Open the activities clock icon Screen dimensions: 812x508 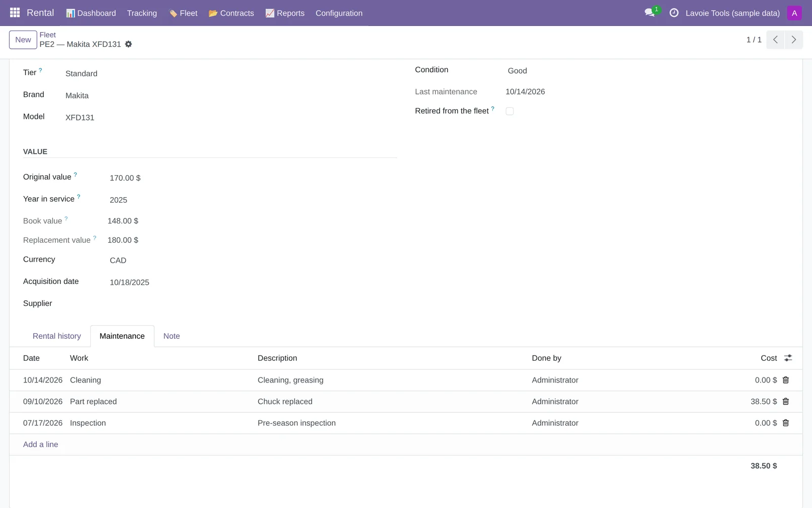(x=674, y=13)
